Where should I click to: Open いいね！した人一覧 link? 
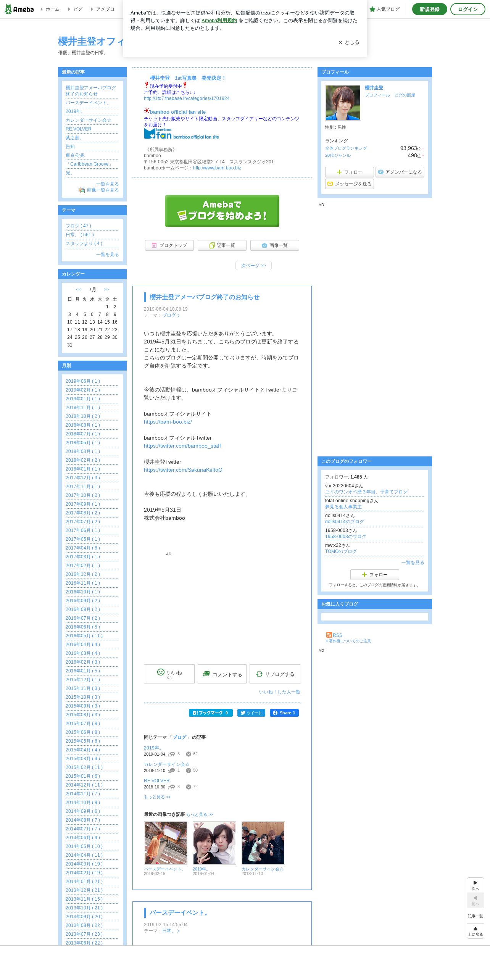280,692
